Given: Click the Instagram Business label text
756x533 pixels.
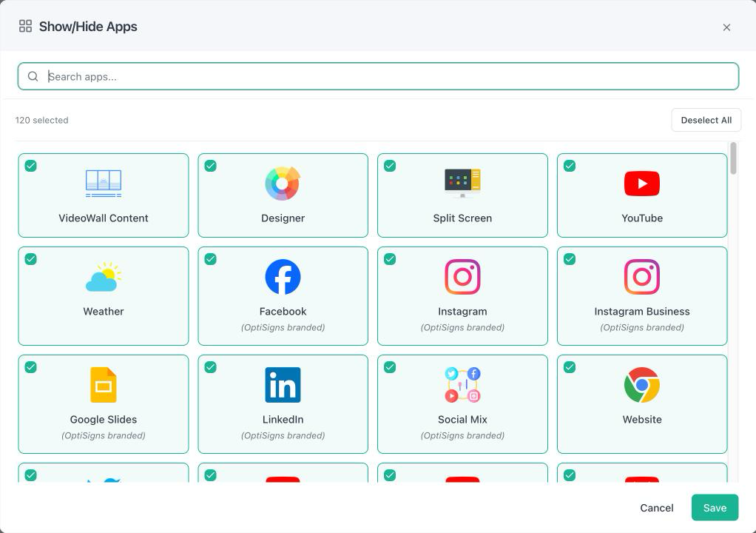Looking at the screenshot, I should click(x=642, y=312).
